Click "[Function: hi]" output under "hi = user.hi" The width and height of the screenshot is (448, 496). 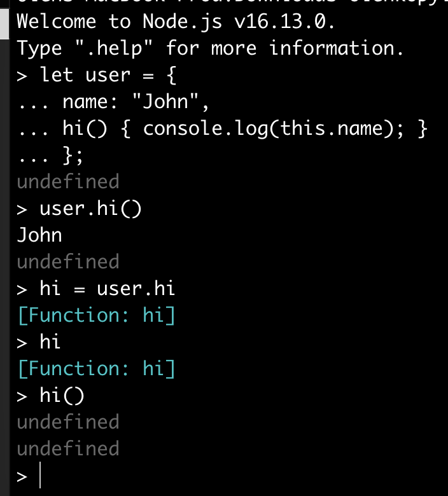point(97,315)
